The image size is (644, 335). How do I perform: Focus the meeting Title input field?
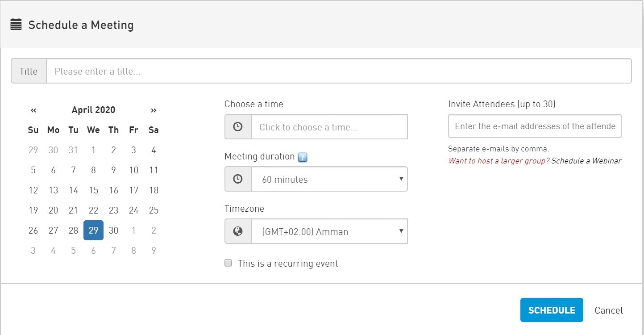338,71
